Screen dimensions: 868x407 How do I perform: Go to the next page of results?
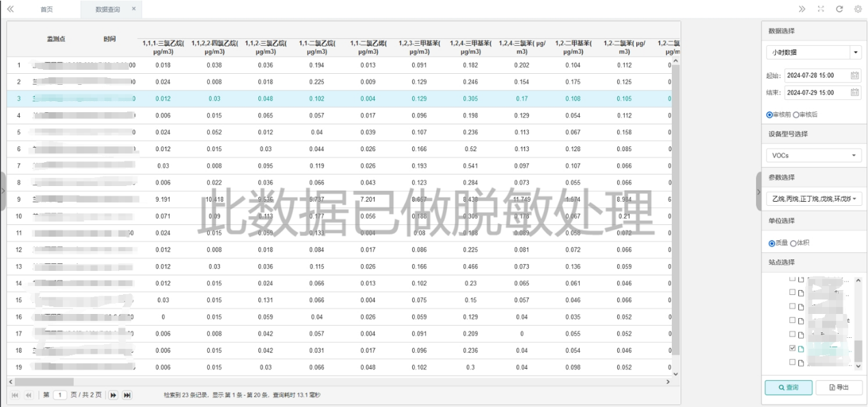pos(113,395)
